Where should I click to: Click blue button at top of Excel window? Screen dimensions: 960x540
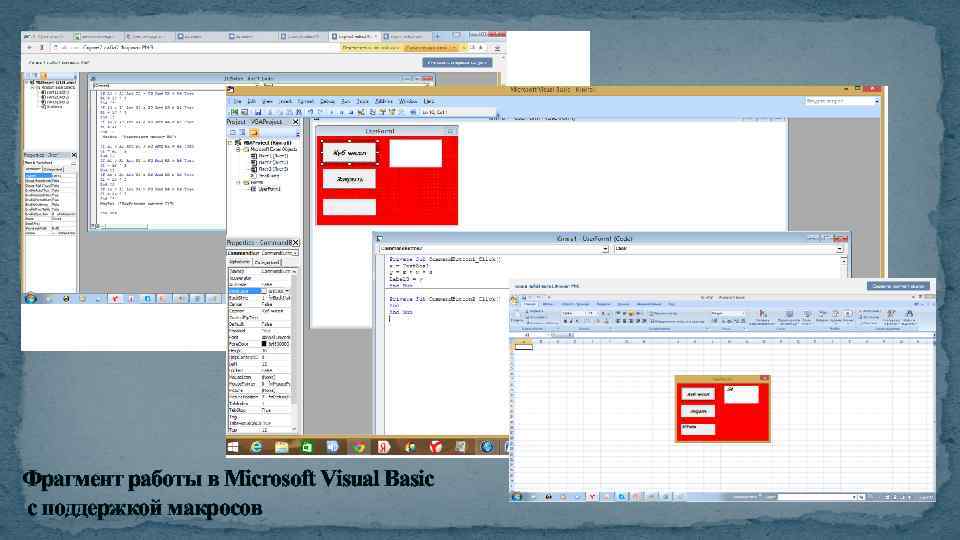(898, 286)
